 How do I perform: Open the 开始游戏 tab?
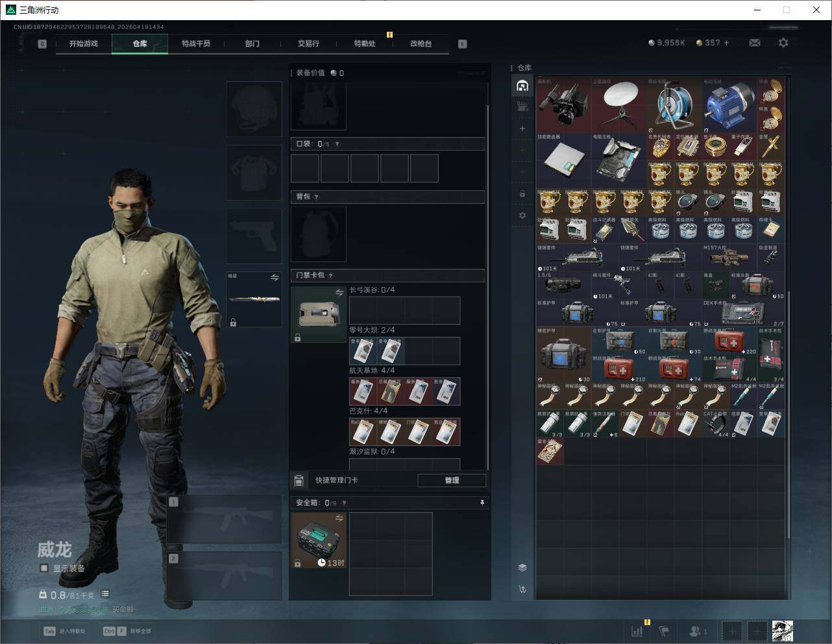click(x=84, y=43)
